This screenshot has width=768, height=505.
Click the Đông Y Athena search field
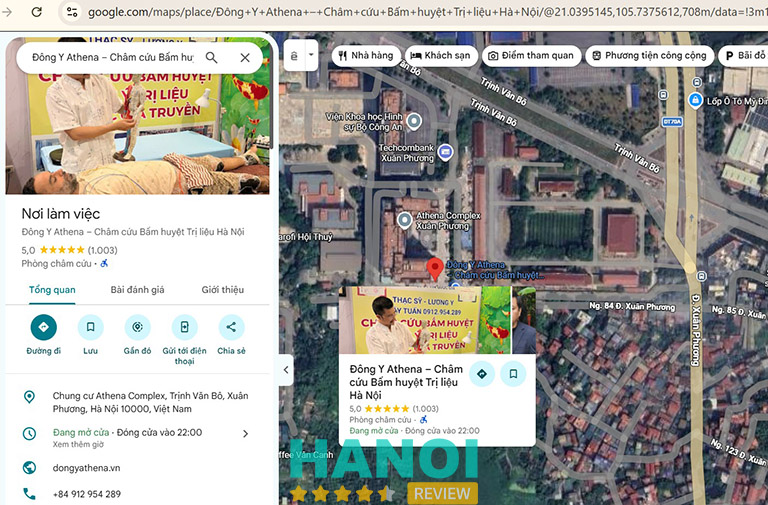coord(113,57)
